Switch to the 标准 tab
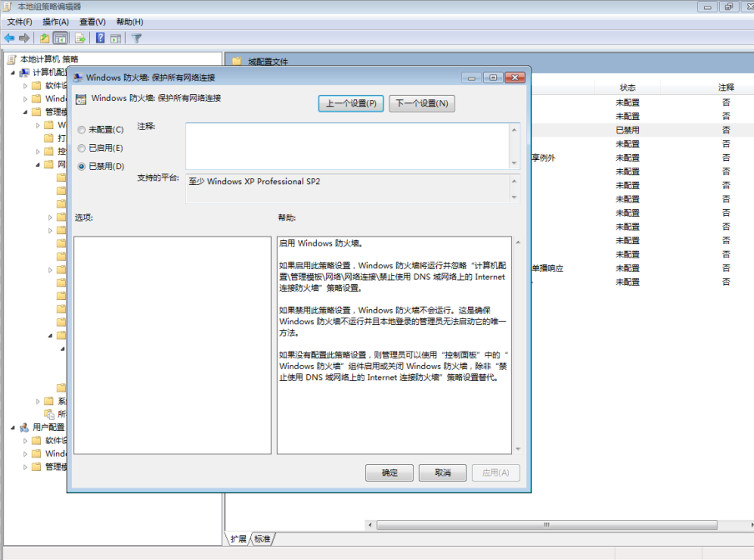Image resolution: width=754 pixels, height=560 pixels. click(x=262, y=539)
